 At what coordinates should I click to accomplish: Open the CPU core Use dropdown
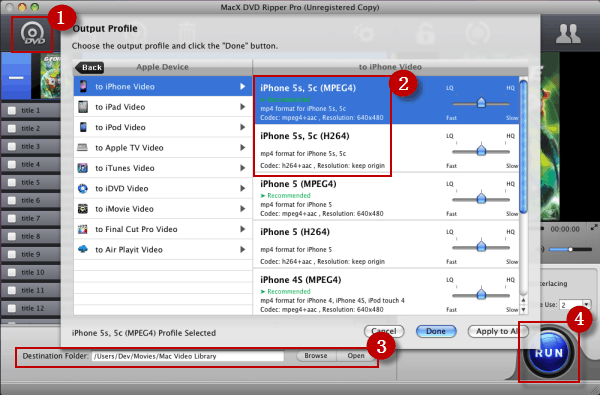[x=586, y=305]
